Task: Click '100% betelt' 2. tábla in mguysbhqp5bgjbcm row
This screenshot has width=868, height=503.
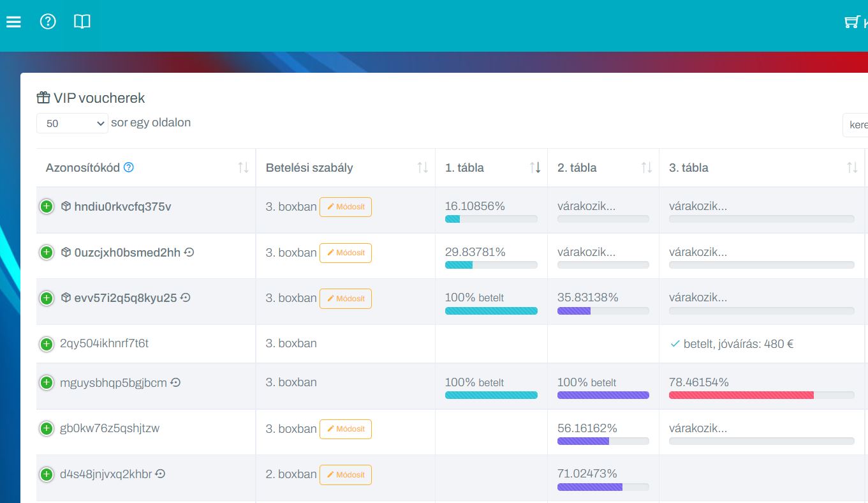Action: pos(587,382)
